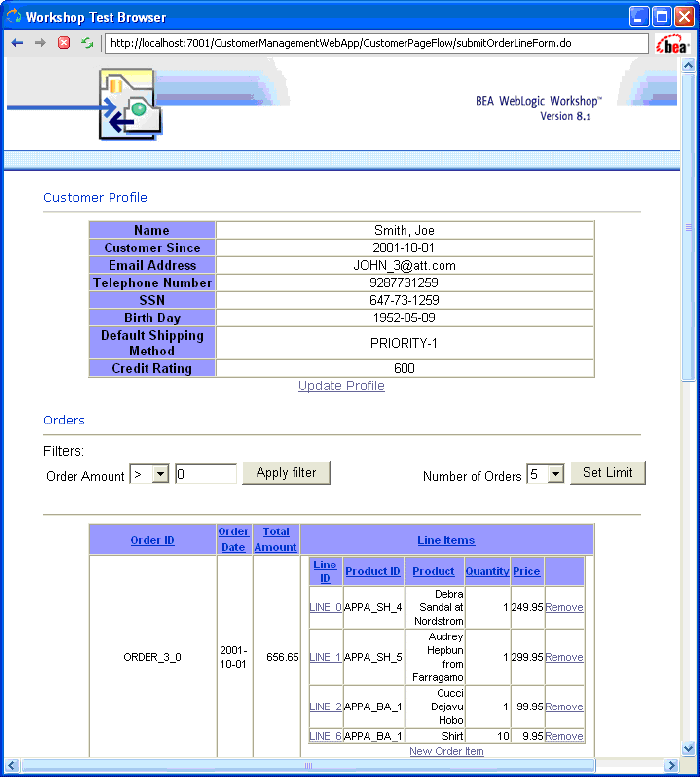The image size is (700, 777).
Task: Click the Set Limit button
Action: 608,473
